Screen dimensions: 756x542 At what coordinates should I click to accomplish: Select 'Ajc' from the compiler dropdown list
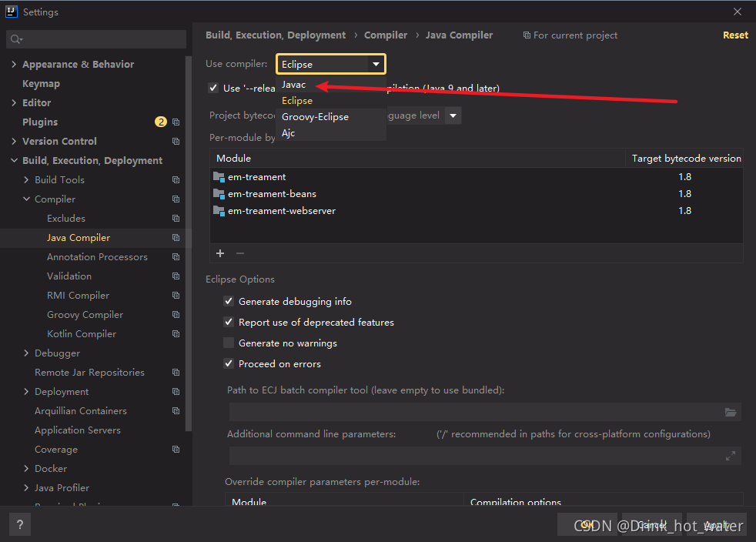pos(287,132)
